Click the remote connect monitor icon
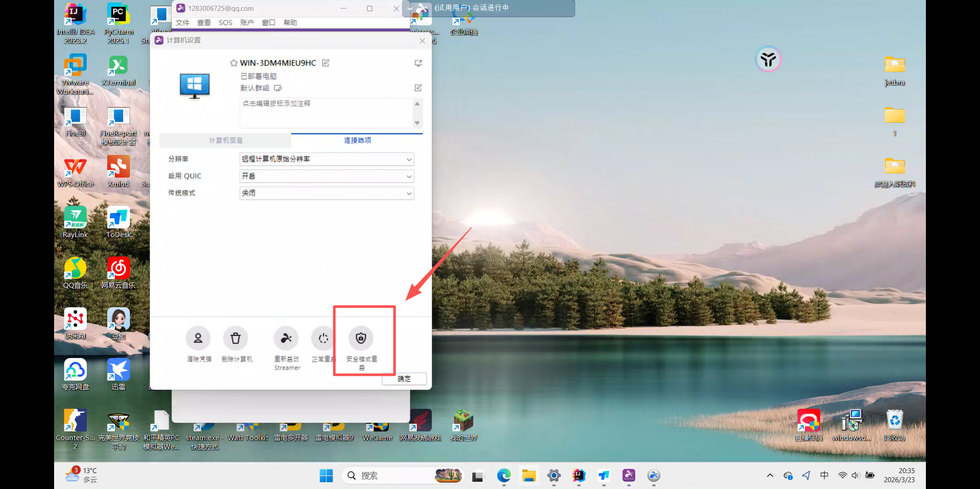980x489 pixels. tap(418, 63)
